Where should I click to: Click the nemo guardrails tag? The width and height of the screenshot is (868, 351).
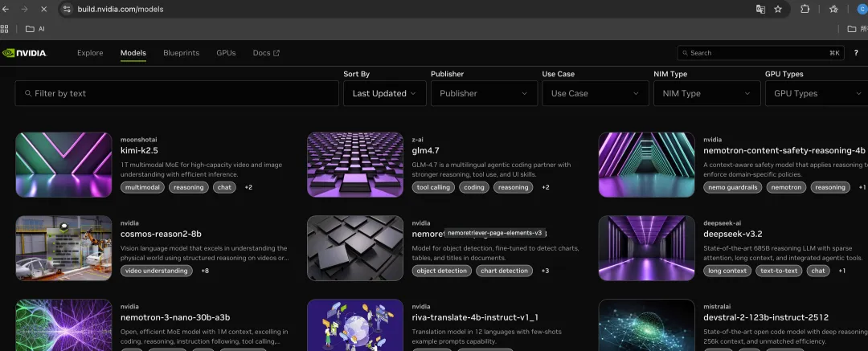tap(732, 188)
